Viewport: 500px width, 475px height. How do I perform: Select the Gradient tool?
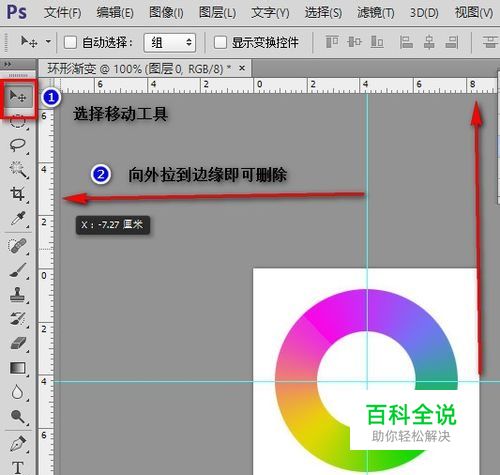pyautogui.click(x=18, y=368)
